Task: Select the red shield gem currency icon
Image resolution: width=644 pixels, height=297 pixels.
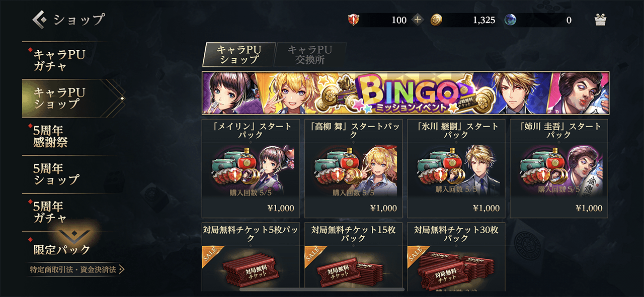Action: 354,20
